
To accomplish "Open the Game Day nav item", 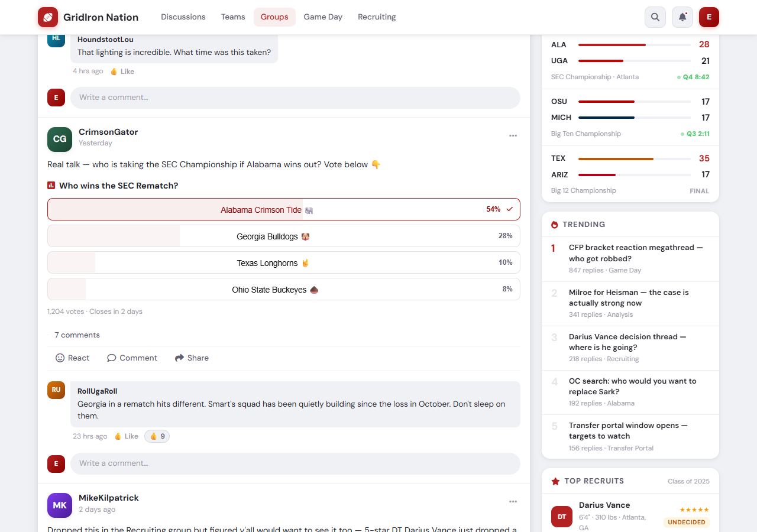I will point(323,17).
